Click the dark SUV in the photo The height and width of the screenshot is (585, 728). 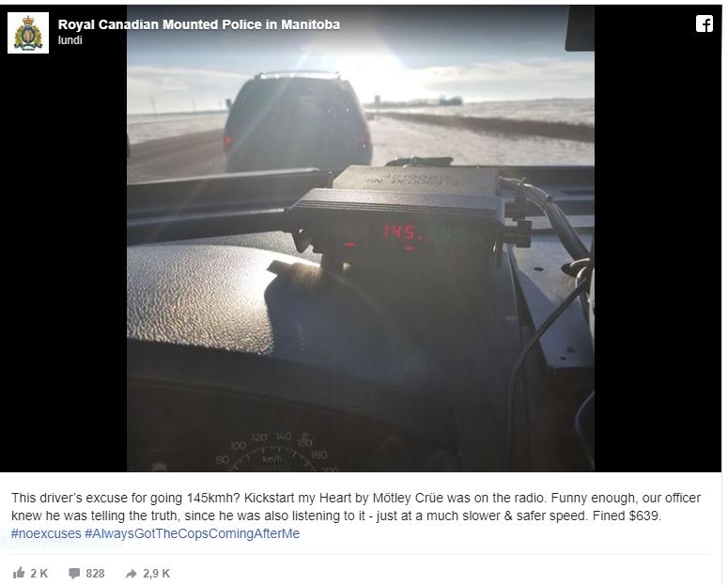point(298,122)
